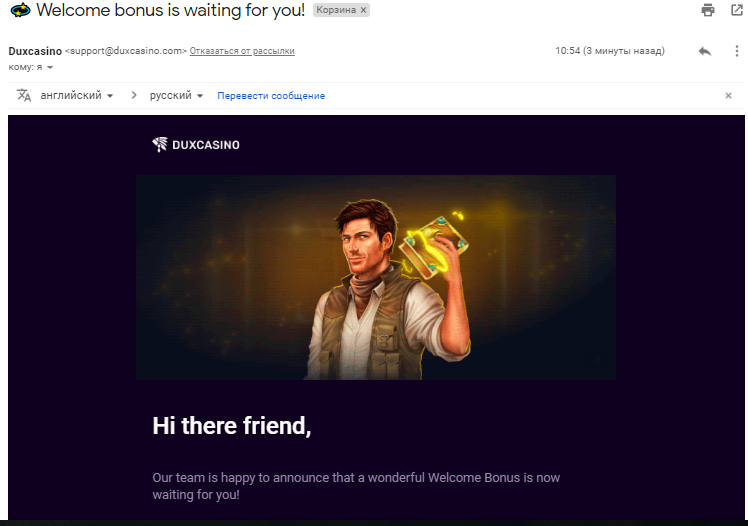Click the adventurer banner image
Viewport: 748px width, 526px height.
pyautogui.click(x=375, y=277)
